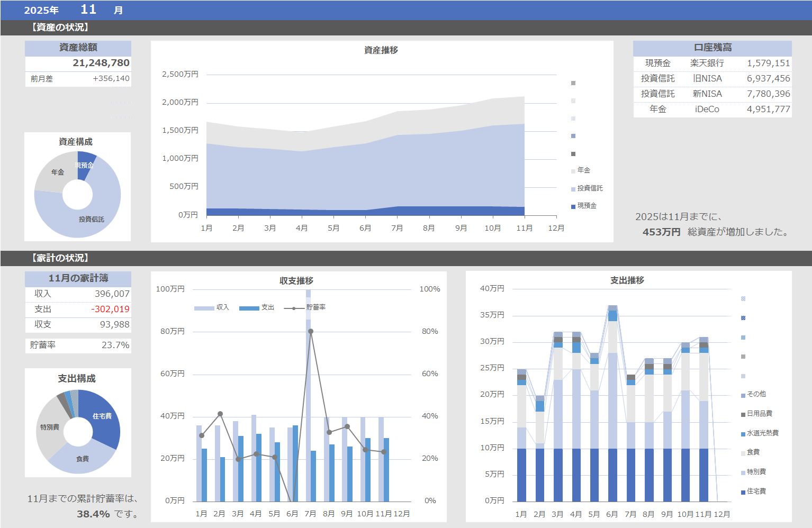Click the 支出推移 chart title
The height and width of the screenshot is (528, 812).
[x=627, y=280]
